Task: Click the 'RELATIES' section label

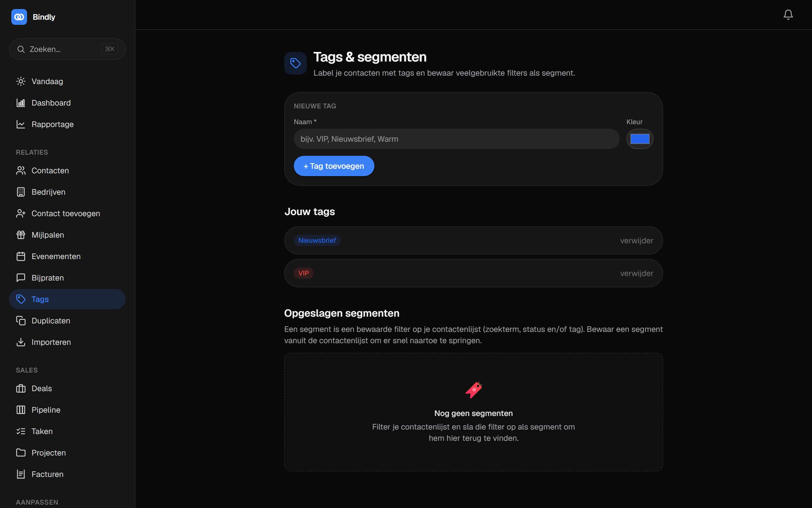Action: pyautogui.click(x=32, y=152)
